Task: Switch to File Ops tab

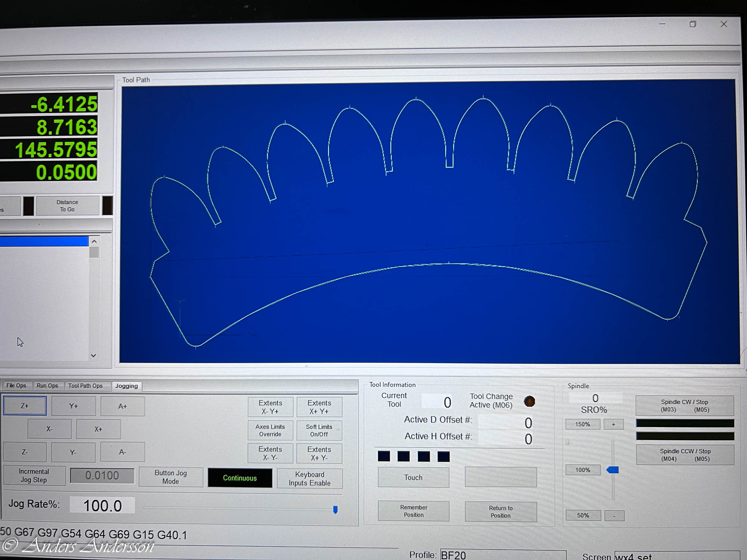Action: click(x=16, y=386)
